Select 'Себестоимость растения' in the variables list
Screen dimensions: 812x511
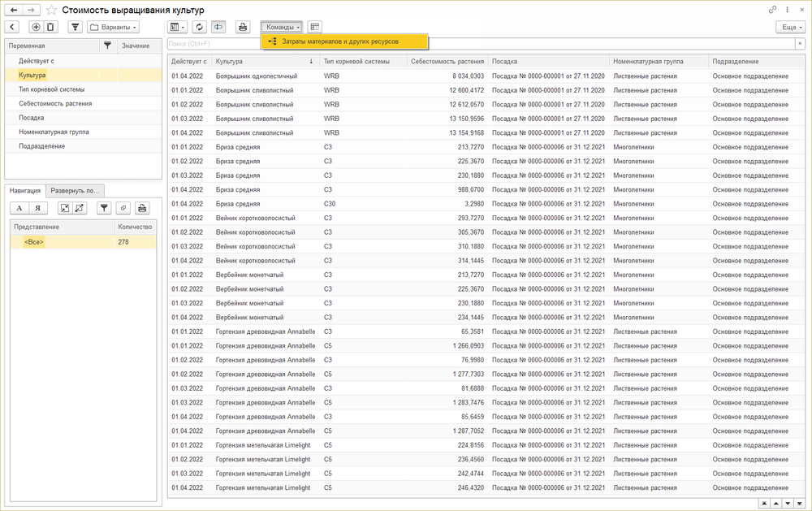point(55,103)
